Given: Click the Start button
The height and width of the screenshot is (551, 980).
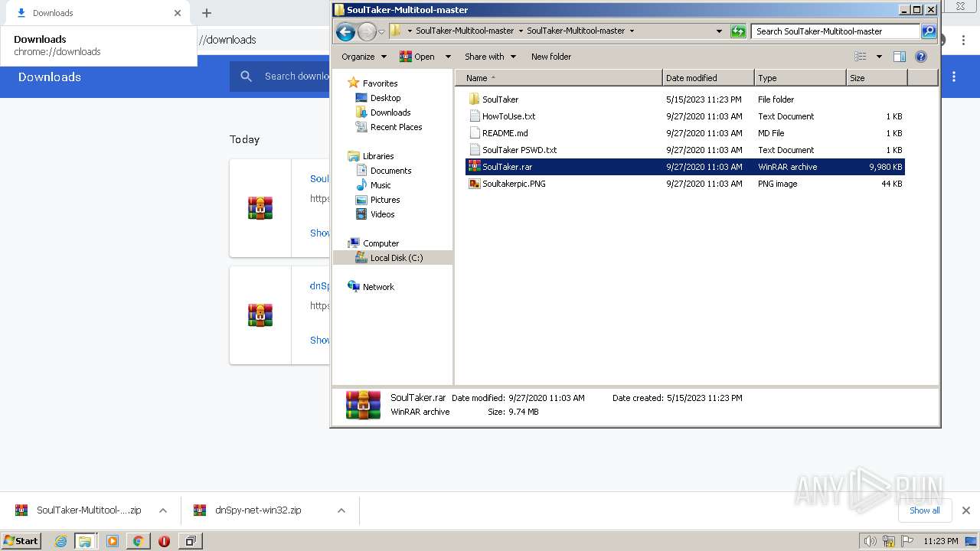Looking at the screenshot, I should click(21, 541).
